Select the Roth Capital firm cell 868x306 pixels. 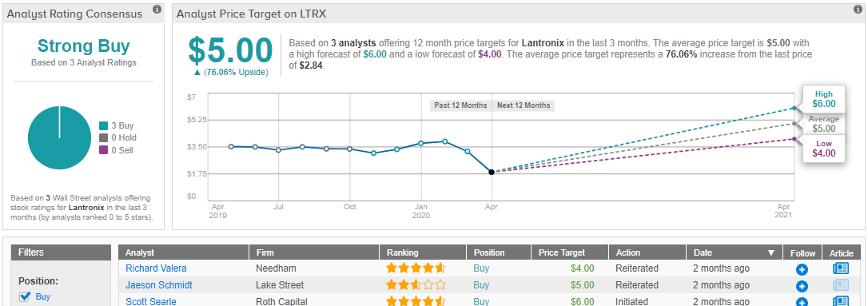click(x=281, y=301)
